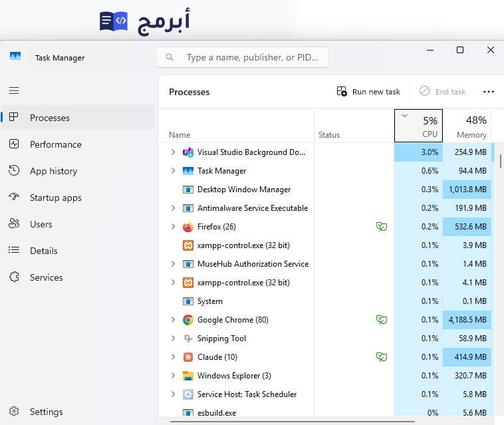
Task: Click the Visual Studio Background Download icon
Action: (188, 152)
